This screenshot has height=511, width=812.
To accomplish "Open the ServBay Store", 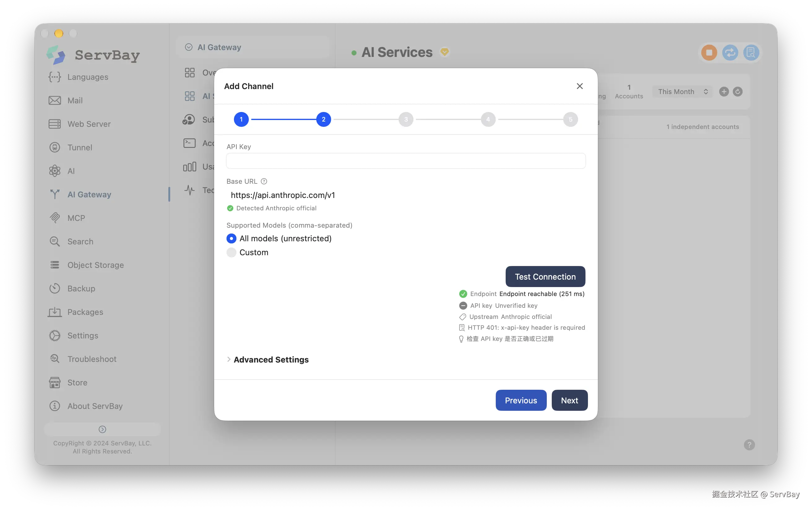I will click(68, 383).
